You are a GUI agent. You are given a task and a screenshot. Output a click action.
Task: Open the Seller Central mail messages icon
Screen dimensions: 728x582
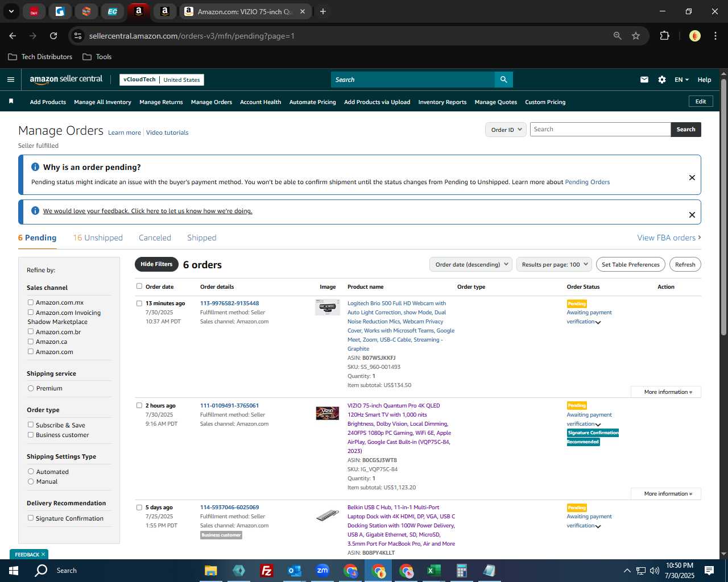click(644, 80)
